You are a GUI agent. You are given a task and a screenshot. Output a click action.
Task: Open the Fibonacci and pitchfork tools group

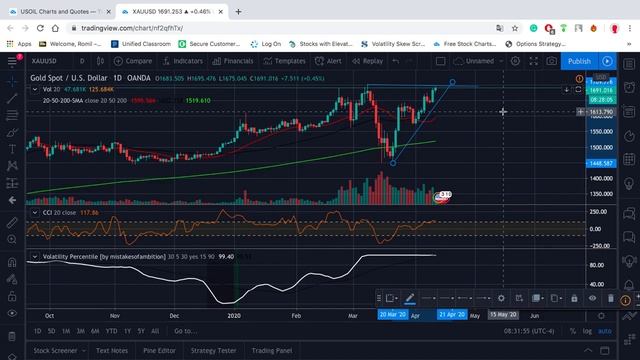[x=12, y=115]
